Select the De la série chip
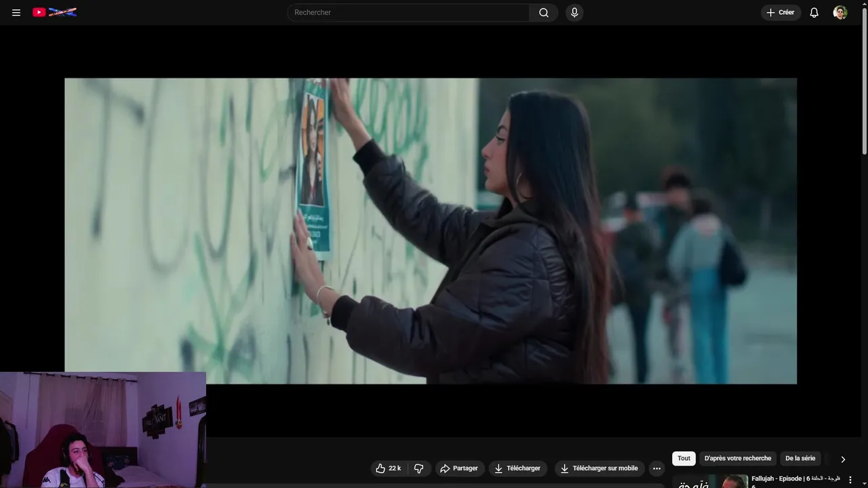The width and height of the screenshot is (868, 488). pyautogui.click(x=800, y=459)
